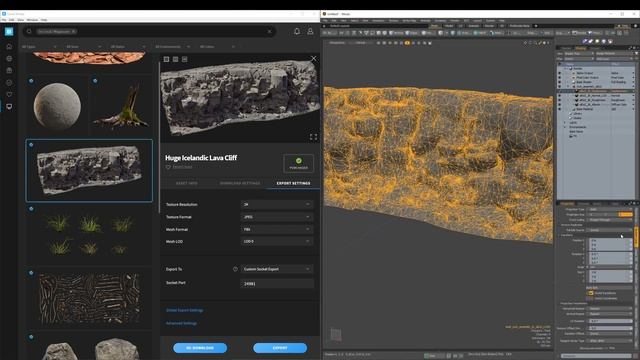The height and width of the screenshot is (360, 640).
Task: Open the Help menu in Bridge window
Action: 44,20
